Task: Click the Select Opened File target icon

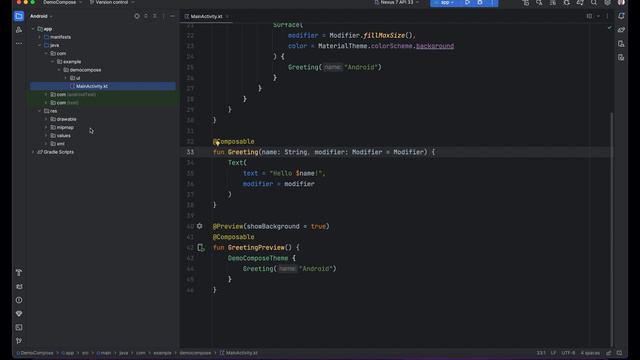Action: (x=137, y=16)
